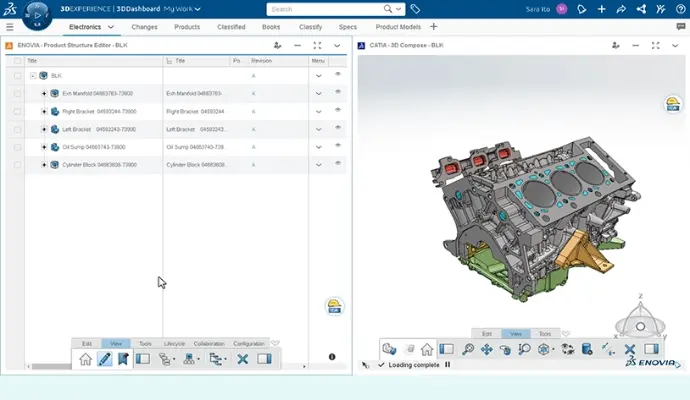Image resolution: width=690 pixels, height=400 pixels.
Task: Click the bookmark icon in Product Structure Editor toolbar
Action: click(123, 359)
